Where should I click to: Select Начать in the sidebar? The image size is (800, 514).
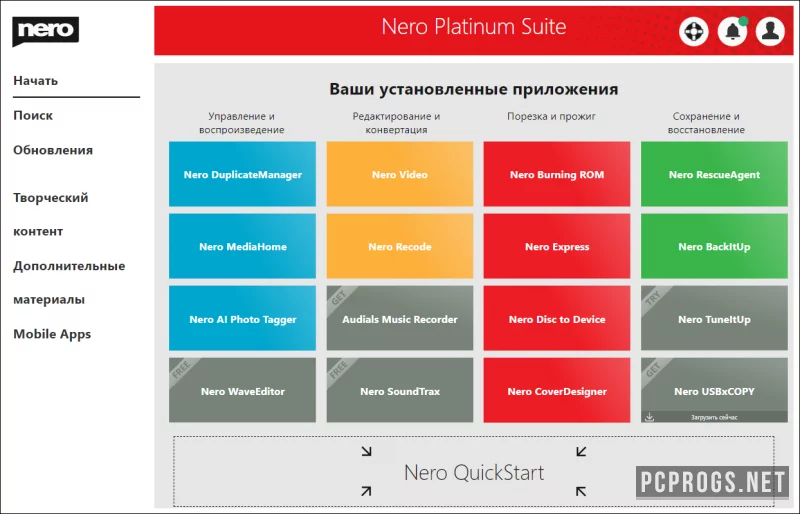pyautogui.click(x=36, y=81)
